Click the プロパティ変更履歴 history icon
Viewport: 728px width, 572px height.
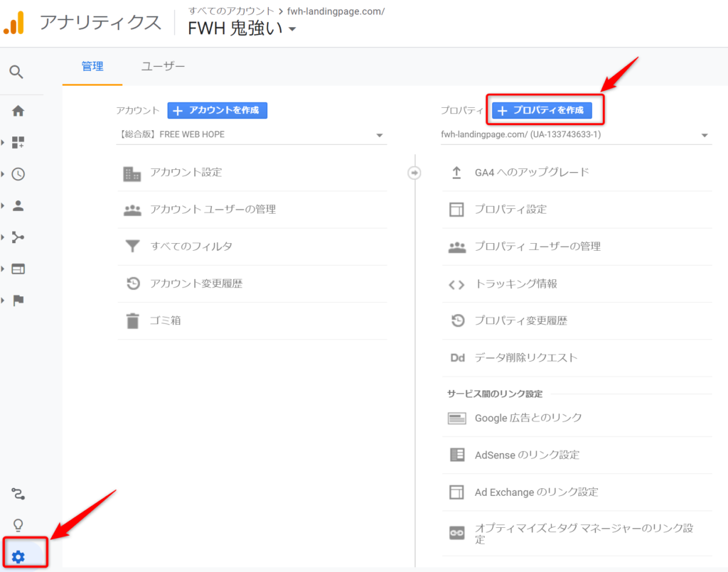tap(458, 320)
